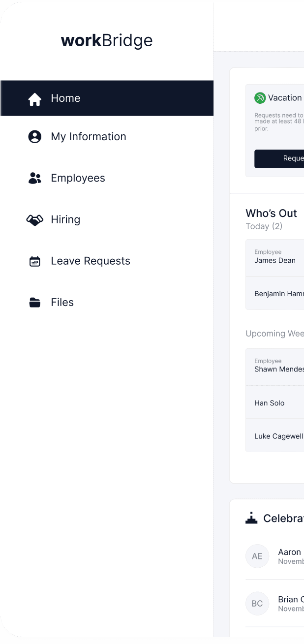
Task: Go to the Employees page
Action: click(x=78, y=178)
